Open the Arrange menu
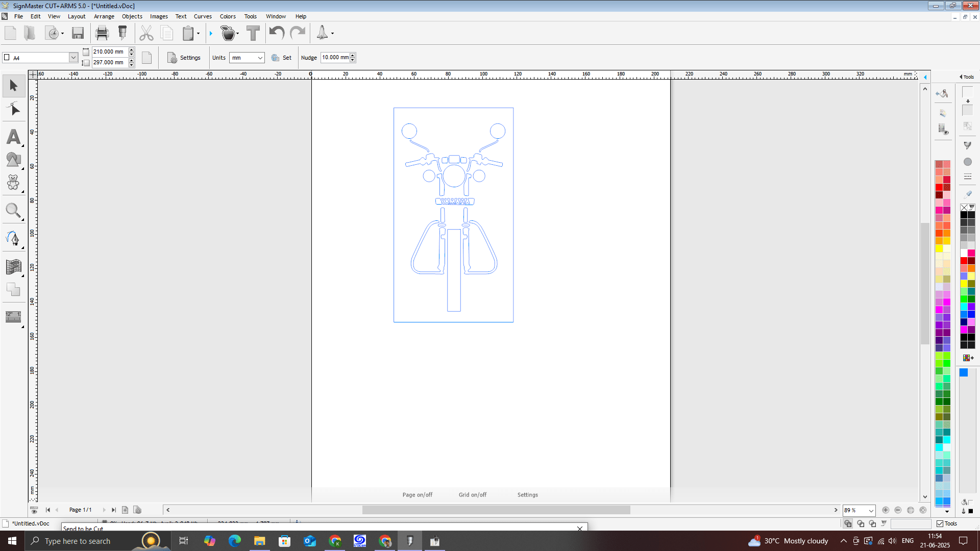Image resolution: width=980 pixels, height=551 pixels. 104,16
